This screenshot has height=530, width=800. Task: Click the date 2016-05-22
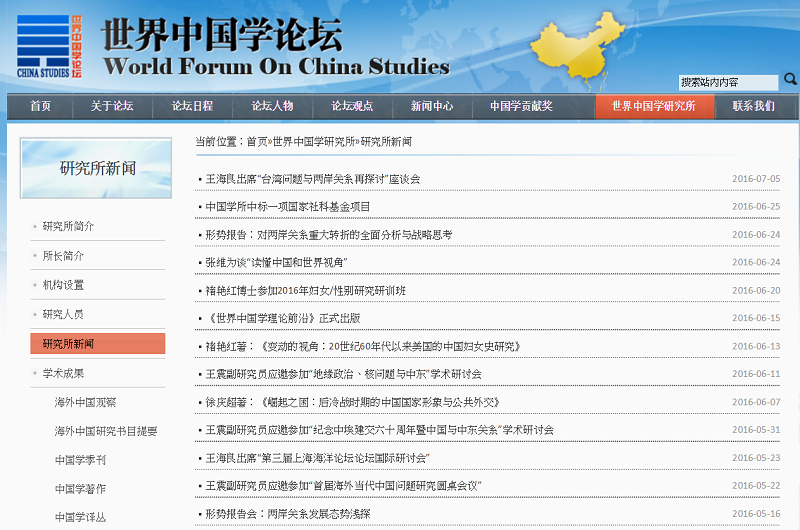756,485
